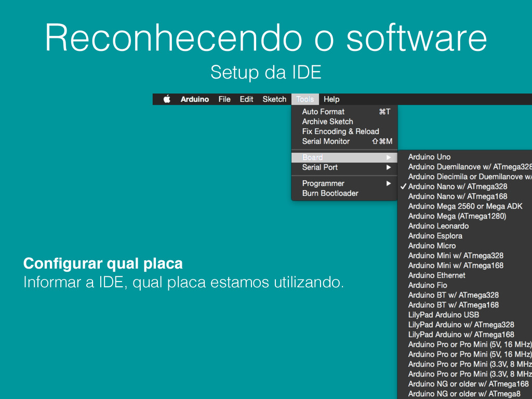Select Arduino Mega 2560 or Mega ADK
The width and height of the screenshot is (532, 399).
(x=465, y=206)
